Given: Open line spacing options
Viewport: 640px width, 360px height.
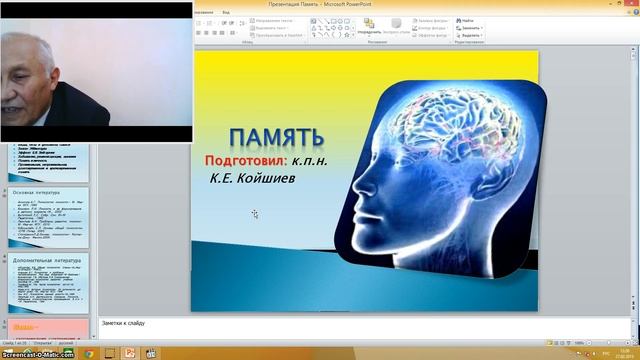Looking at the screenshot, I should tap(242, 23).
